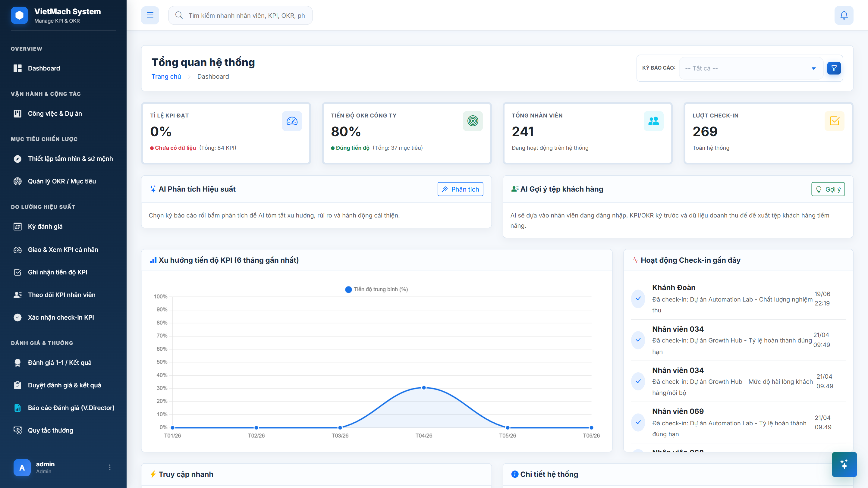868x488 pixels.
Task: Go to Duyệt đánh giá & kết quả
Action: click(x=63, y=385)
